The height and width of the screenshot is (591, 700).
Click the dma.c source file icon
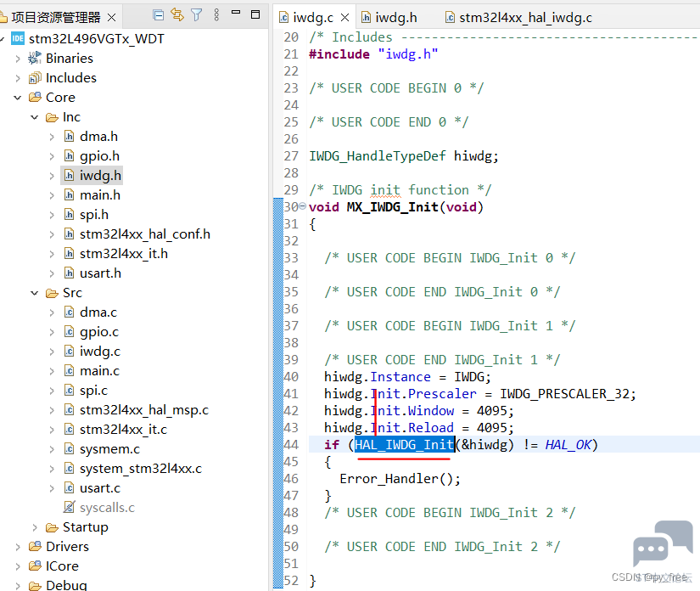[x=69, y=312]
